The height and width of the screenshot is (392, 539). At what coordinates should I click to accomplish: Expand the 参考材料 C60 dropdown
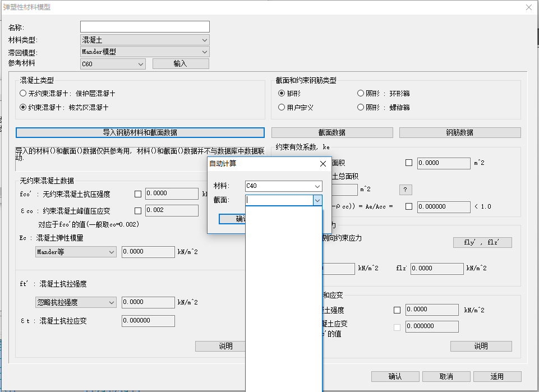tap(113, 64)
